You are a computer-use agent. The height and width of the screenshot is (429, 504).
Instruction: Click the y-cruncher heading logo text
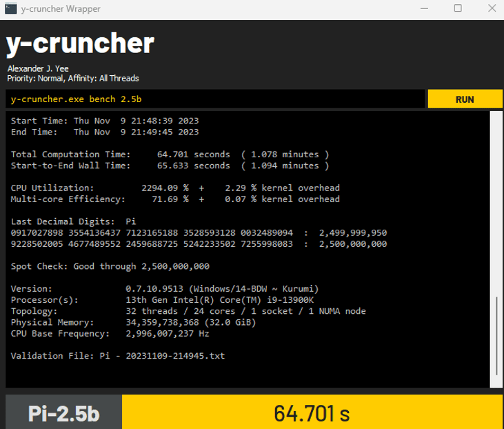click(x=81, y=43)
